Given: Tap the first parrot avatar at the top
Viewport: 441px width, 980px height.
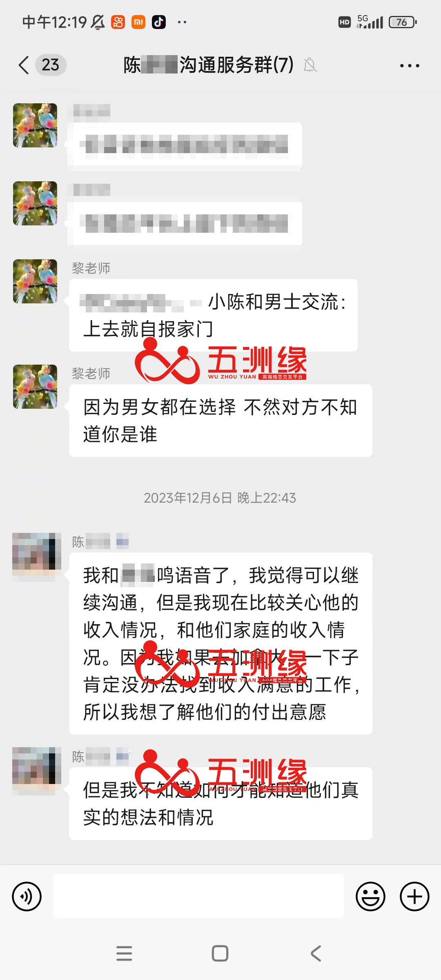Looking at the screenshot, I should tap(35, 125).
